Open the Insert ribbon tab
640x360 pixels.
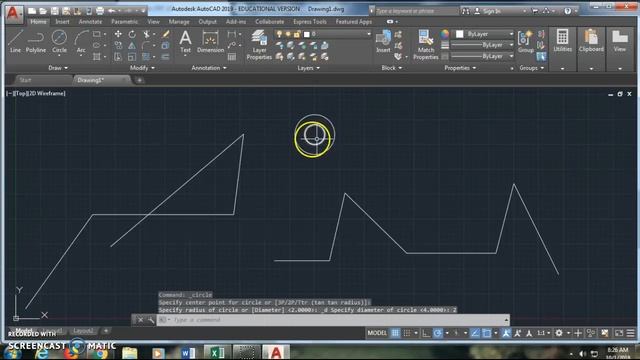point(62,22)
